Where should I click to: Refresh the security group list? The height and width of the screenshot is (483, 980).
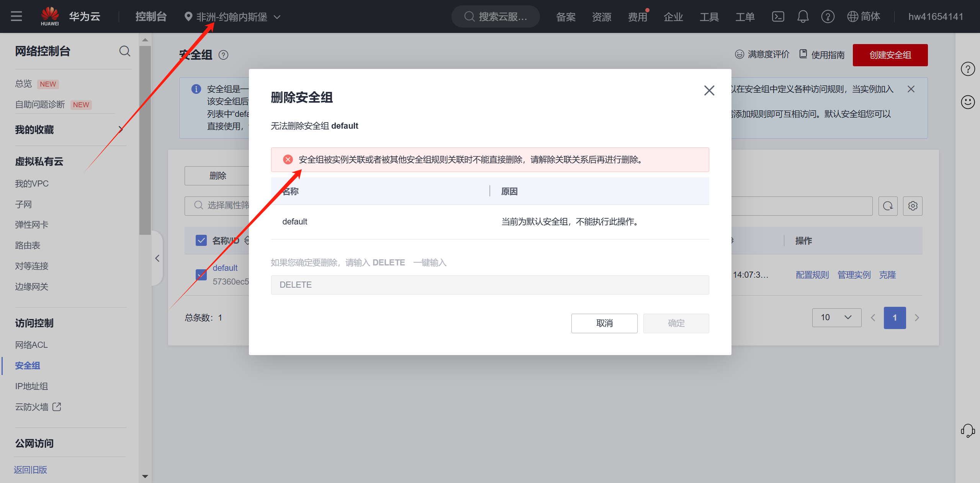coord(888,206)
